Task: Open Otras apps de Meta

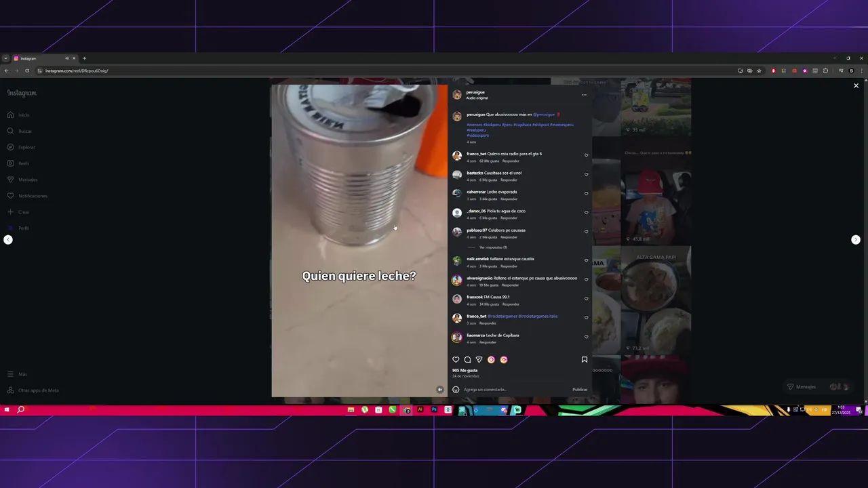Action: (x=33, y=390)
